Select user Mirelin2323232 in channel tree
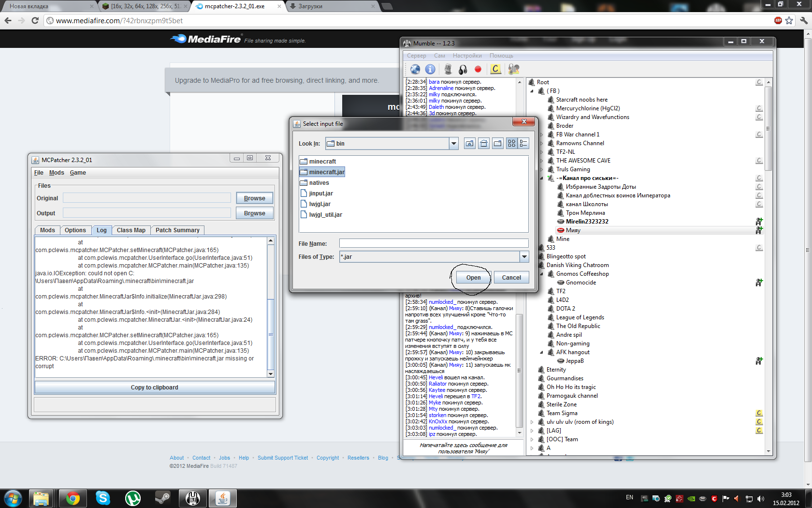The width and height of the screenshot is (812, 508). pos(587,222)
